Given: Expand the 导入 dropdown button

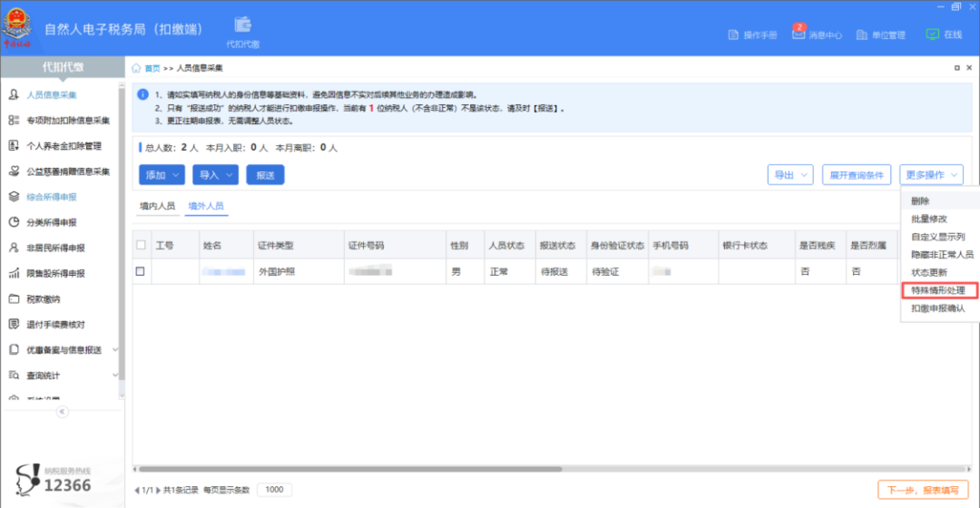Looking at the screenshot, I should (x=215, y=175).
